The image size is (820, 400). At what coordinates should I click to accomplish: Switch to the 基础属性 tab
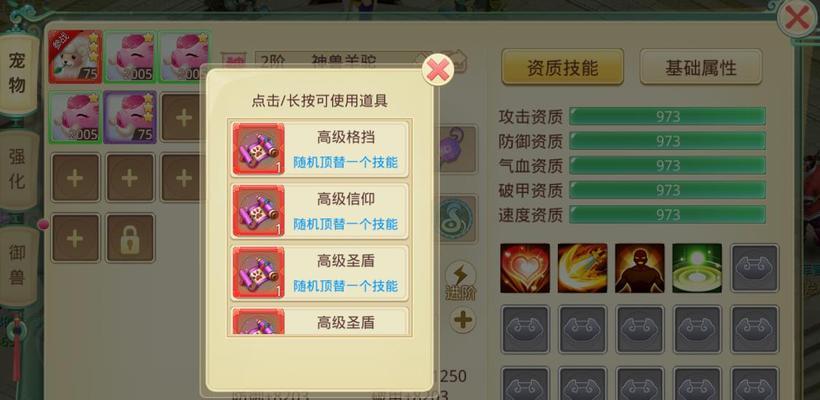(x=701, y=67)
